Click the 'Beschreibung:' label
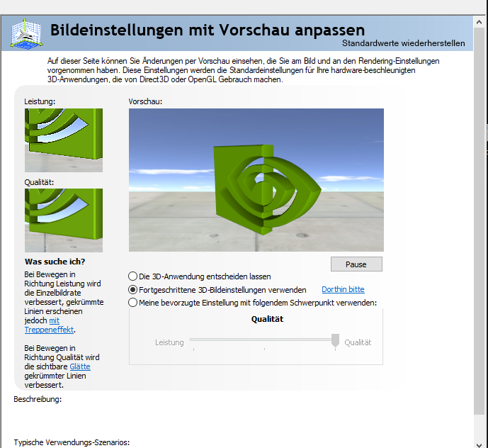This screenshot has width=488, height=448. point(38,399)
